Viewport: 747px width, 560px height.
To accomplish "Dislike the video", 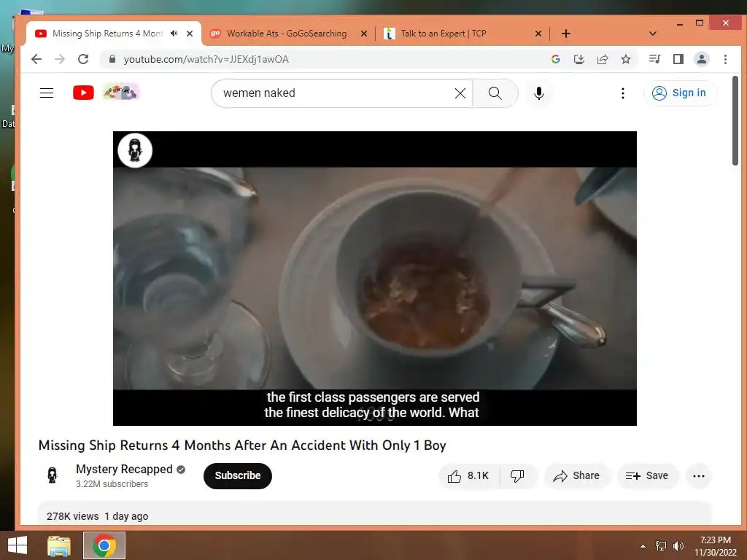I will coord(518,475).
